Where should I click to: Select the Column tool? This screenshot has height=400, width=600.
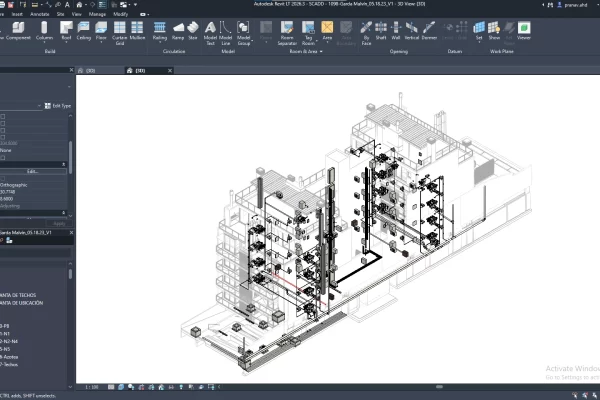coord(44,31)
